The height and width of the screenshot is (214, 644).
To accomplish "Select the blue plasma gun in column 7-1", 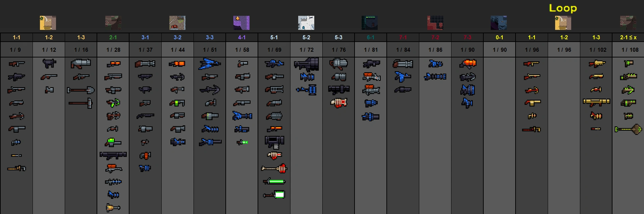I will [403, 77].
